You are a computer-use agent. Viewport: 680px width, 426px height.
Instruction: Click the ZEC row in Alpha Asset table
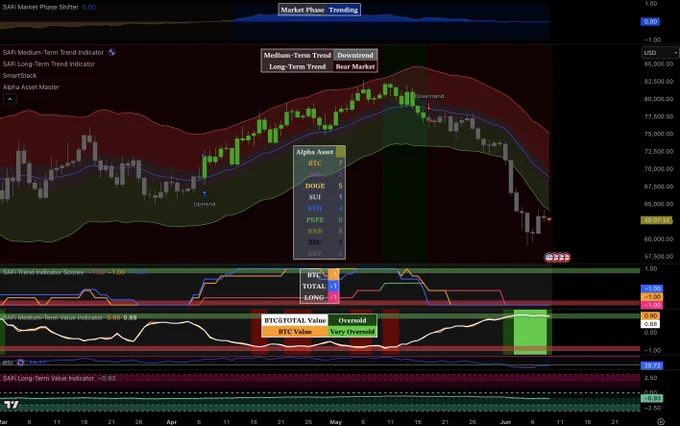pyautogui.click(x=319, y=242)
